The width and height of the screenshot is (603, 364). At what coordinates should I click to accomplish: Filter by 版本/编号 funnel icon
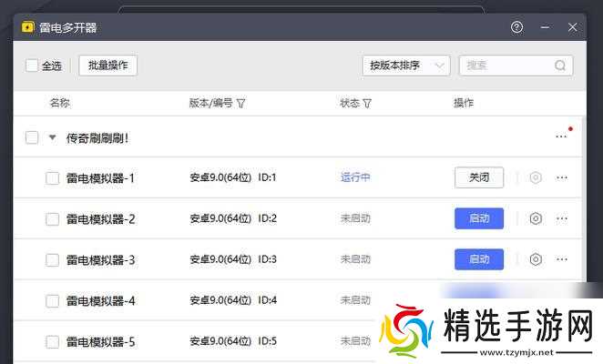pyautogui.click(x=240, y=104)
